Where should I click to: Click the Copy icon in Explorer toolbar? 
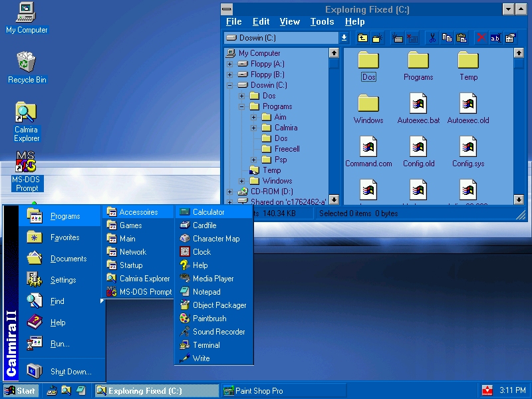pos(447,38)
